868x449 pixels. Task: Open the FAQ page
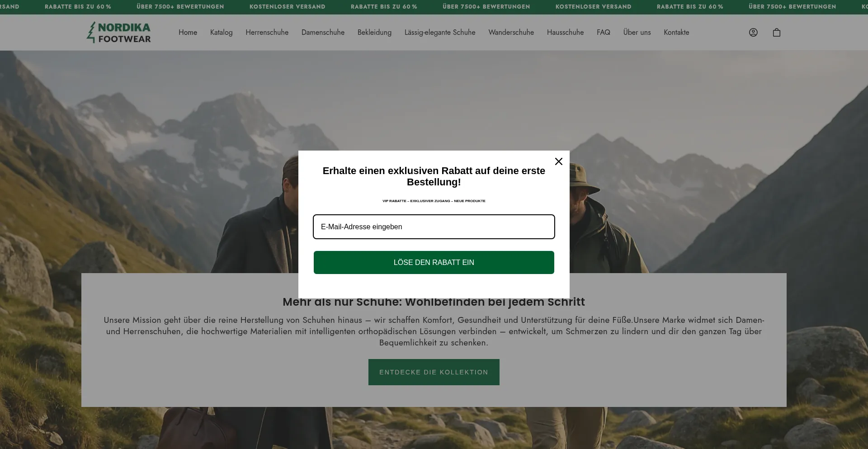point(603,33)
